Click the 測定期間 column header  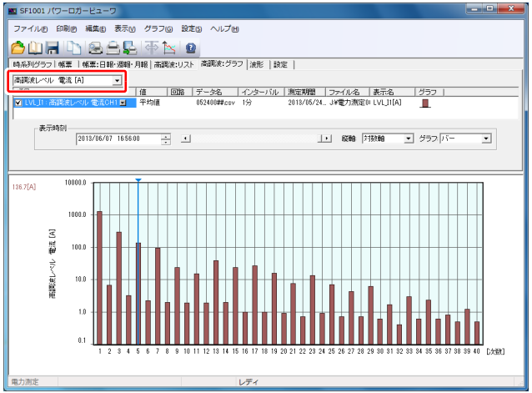point(303,92)
